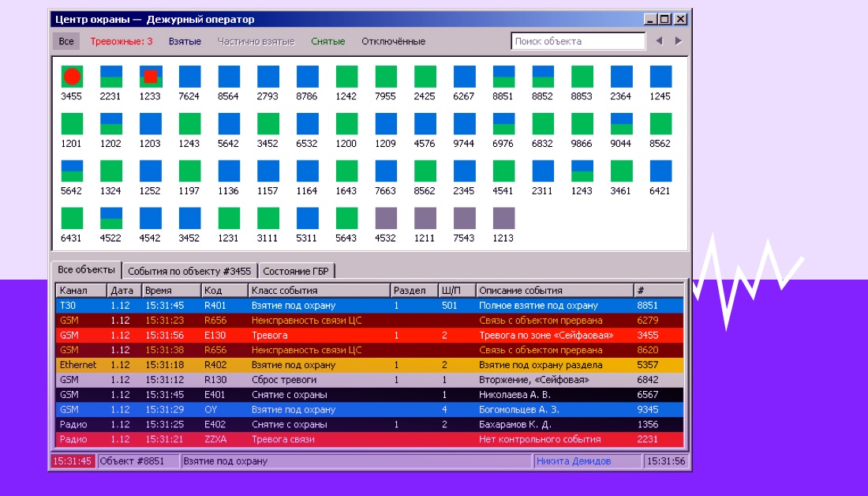Click the «Поиск объекта» search field
Viewport: 868px width, 496px height.
(578, 41)
